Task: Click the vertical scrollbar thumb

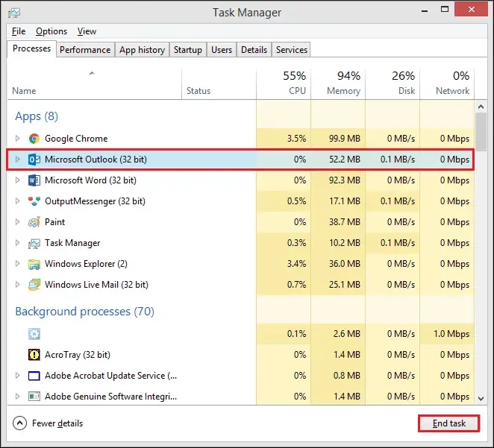Action: click(x=481, y=132)
